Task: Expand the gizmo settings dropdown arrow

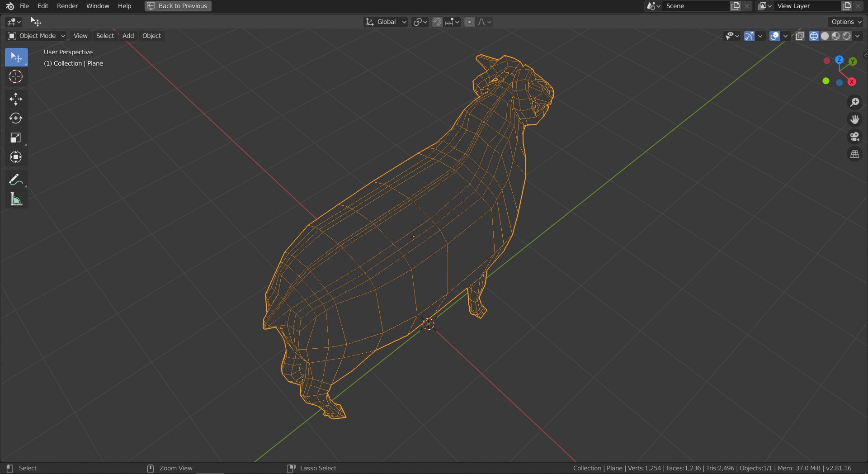Action: pos(760,36)
